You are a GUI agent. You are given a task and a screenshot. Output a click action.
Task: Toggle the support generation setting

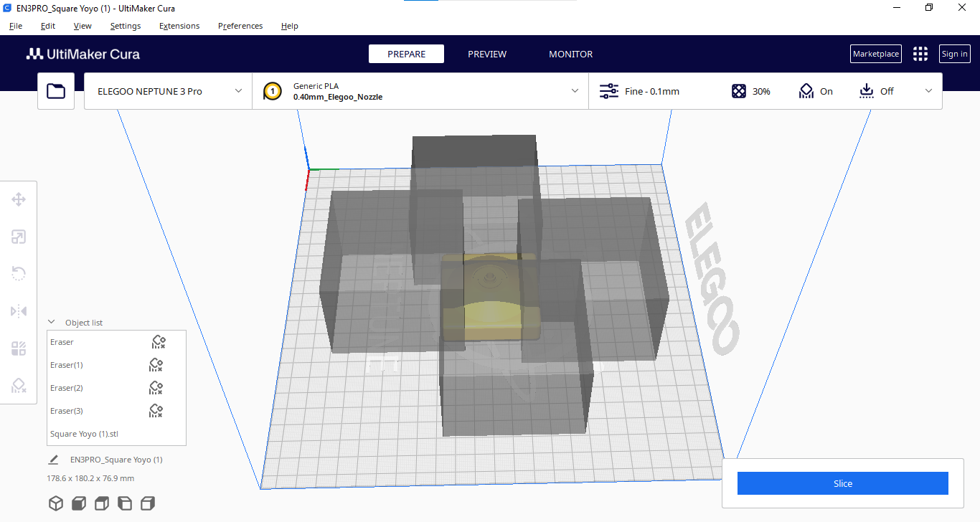[816, 91]
